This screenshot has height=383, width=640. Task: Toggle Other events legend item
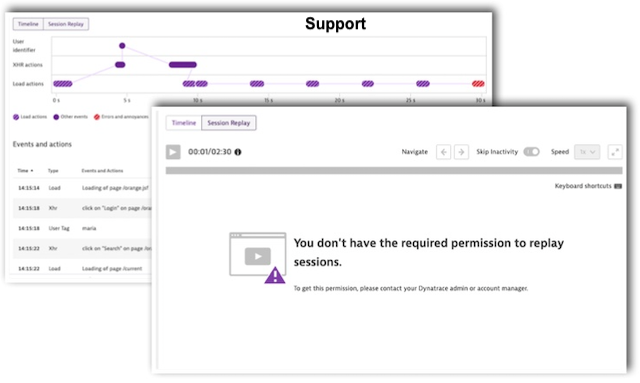point(70,117)
